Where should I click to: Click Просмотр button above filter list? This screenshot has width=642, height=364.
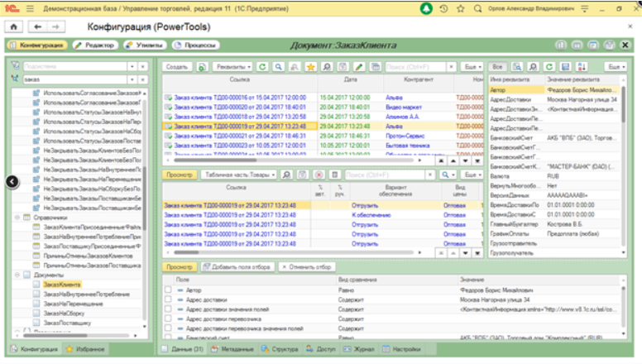tap(180, 267)
